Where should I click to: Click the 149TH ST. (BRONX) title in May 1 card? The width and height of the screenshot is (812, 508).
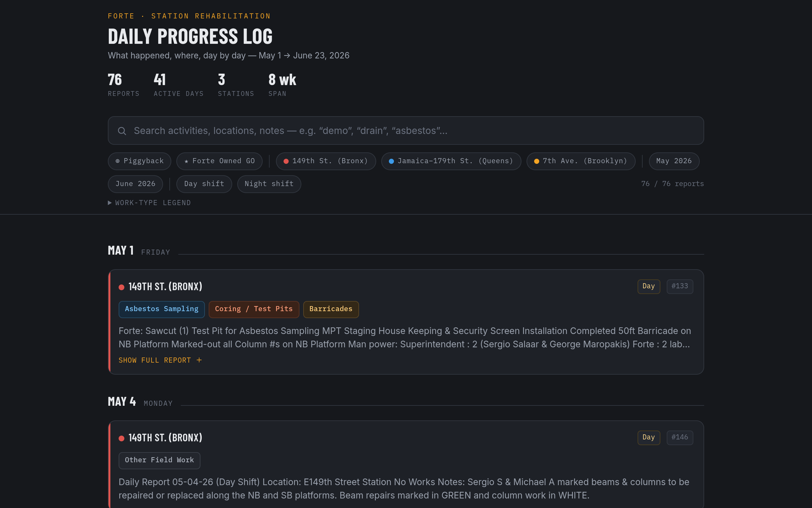point(166,287)
